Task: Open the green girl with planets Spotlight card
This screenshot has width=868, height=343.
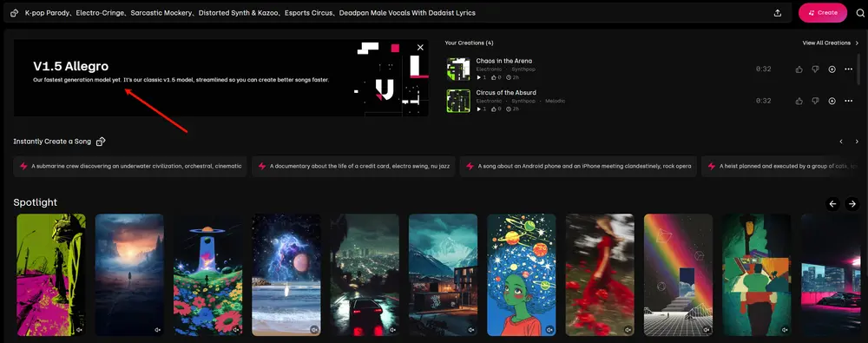Action: coord(522,275)
